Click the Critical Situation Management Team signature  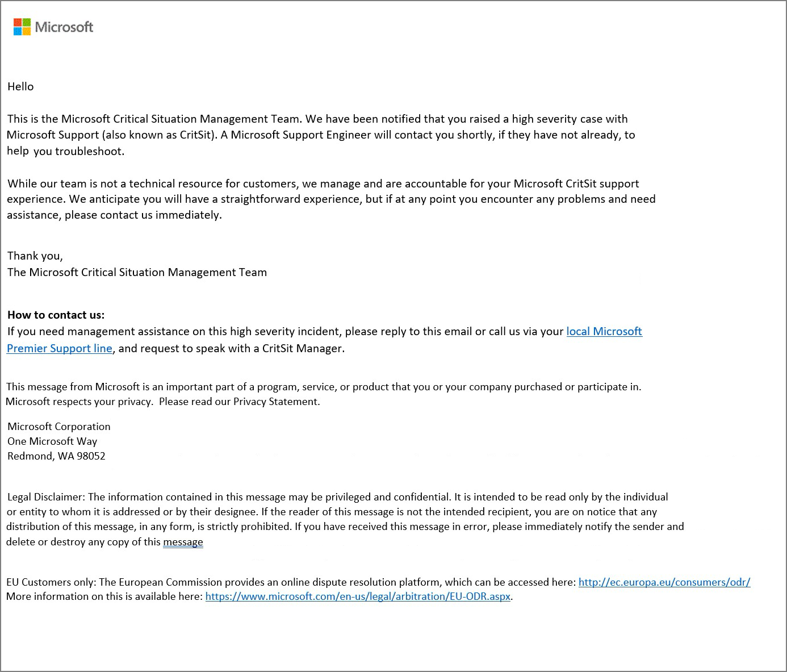(137, 272)
